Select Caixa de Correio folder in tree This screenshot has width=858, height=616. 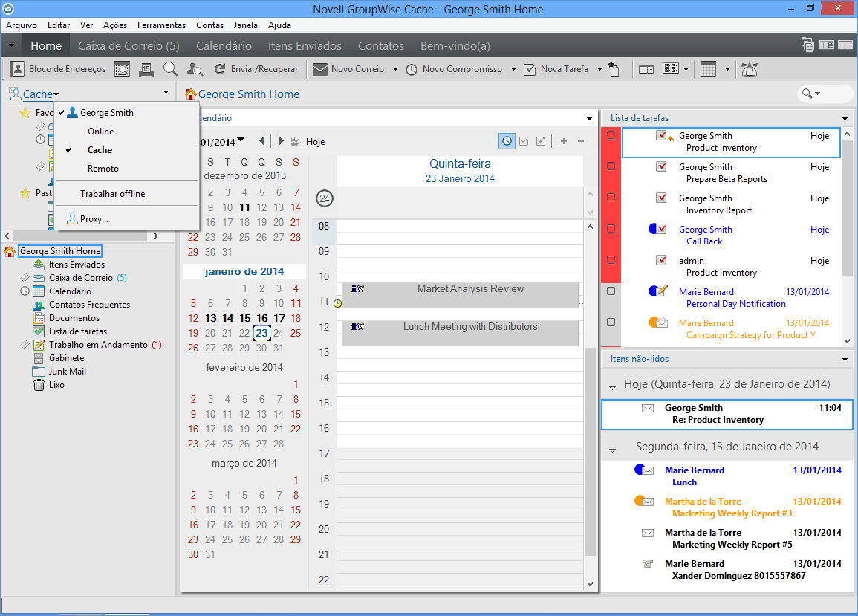[x=81, y=278]
